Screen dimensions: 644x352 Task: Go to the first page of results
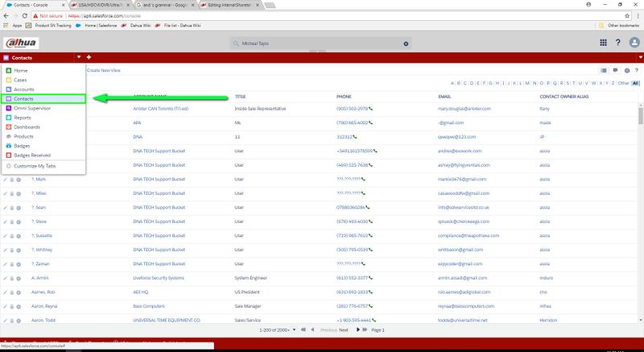303,329
